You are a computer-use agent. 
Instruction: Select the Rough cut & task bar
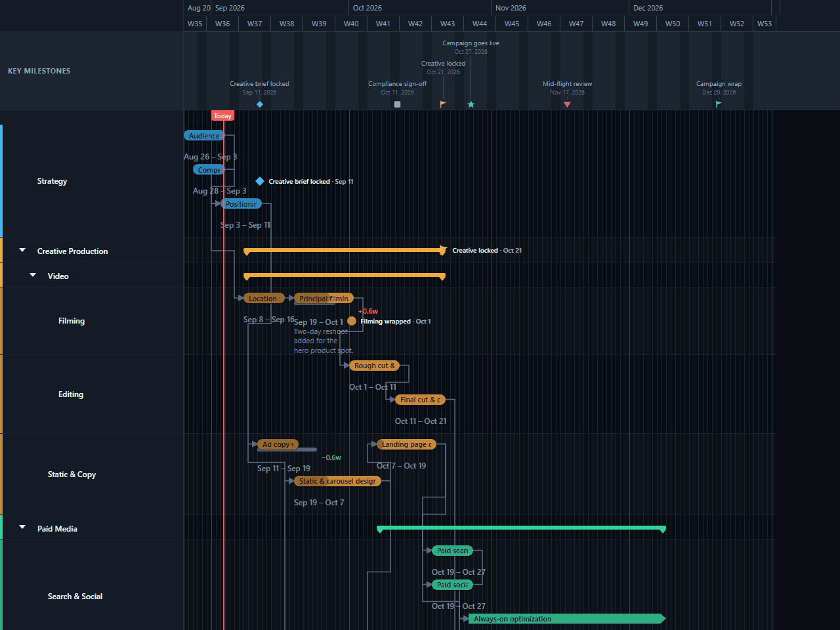click(x=374, y=366)
